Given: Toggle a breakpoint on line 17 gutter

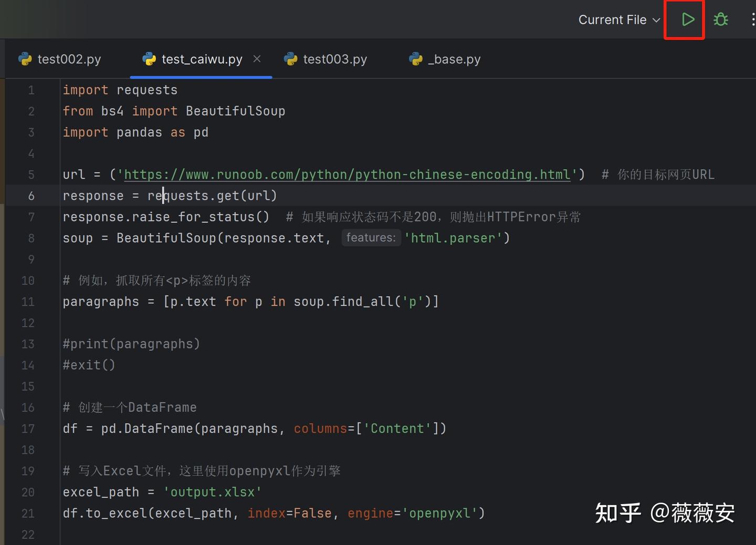Looking at the screenshot, I should point(28,429).
